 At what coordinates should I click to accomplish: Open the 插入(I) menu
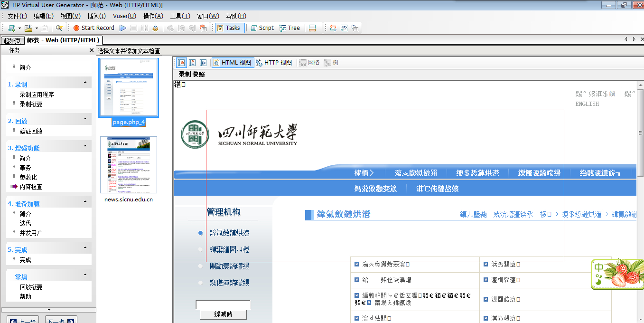coord(96,16)
